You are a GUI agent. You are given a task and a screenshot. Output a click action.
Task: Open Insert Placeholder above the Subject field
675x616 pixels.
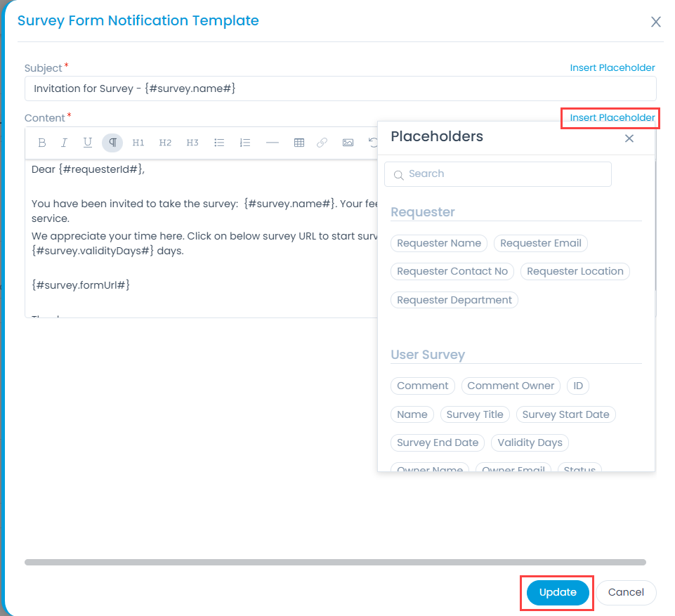click(612, 67)
